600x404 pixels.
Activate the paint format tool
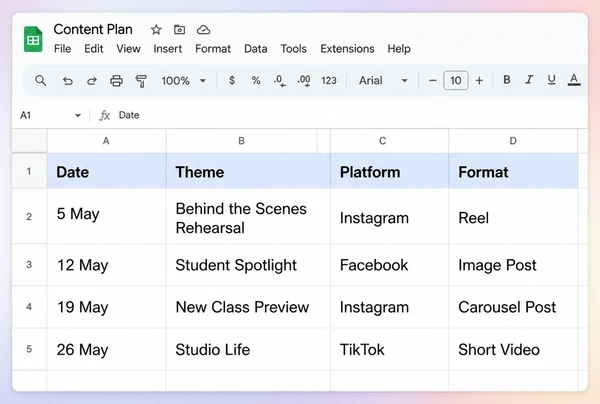[x=141, y=81]
